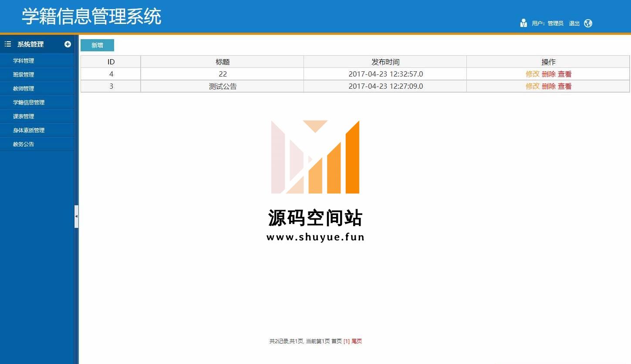This screenshot has width=631, height=364.
Task: View announcement ID 4 with 查看
Action: coord(564,74)
